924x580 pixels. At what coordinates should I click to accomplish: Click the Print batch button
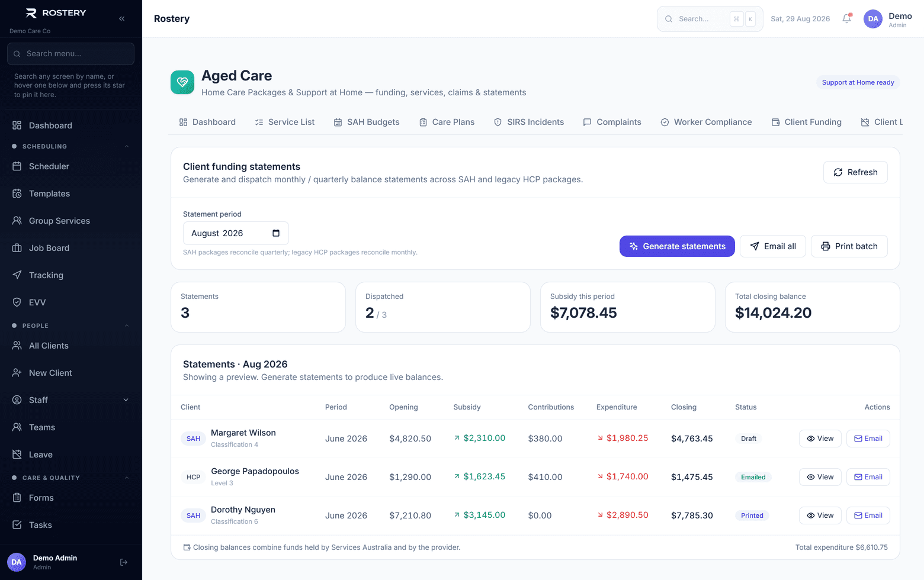pyautogui.click(x=849, y=246)
